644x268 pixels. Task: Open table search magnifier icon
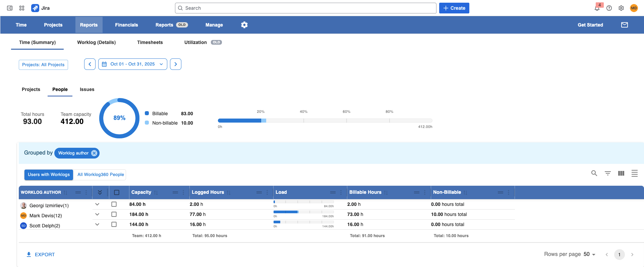click(594, 173)
